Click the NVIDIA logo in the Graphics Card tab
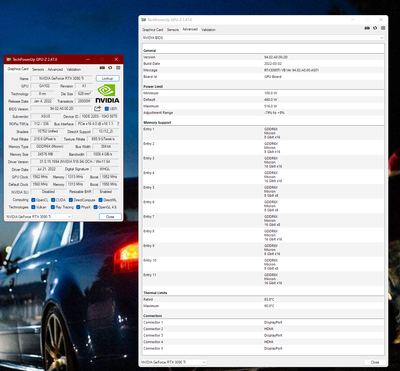Screen dimensions: 400x371 pos(107,93)
